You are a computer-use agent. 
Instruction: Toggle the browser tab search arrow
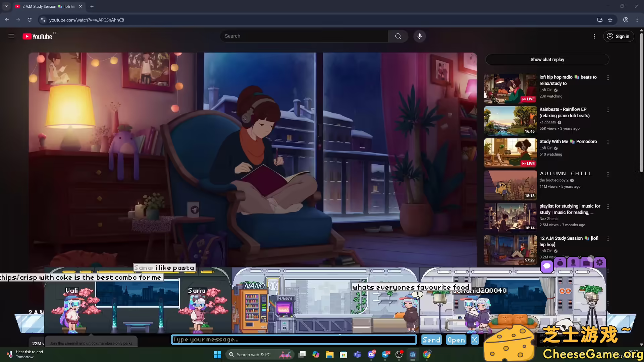pyautogui.click(x=6, y=6)
